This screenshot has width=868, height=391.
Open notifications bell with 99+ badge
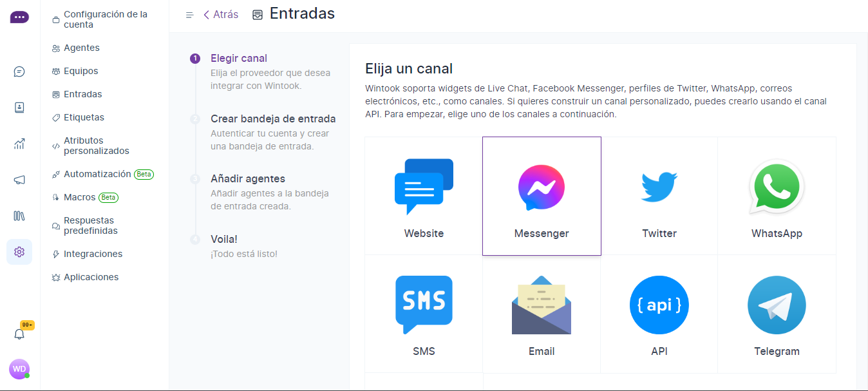19,334
